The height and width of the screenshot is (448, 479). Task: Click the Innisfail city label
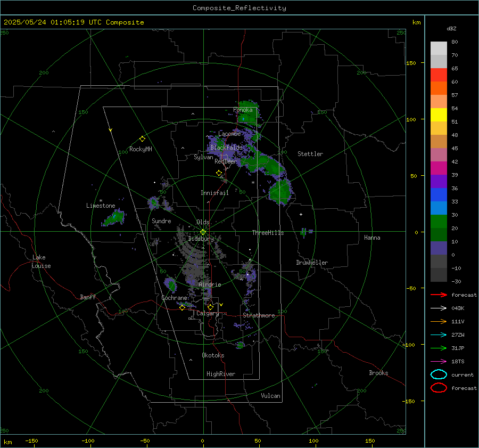tap(214, 193)
